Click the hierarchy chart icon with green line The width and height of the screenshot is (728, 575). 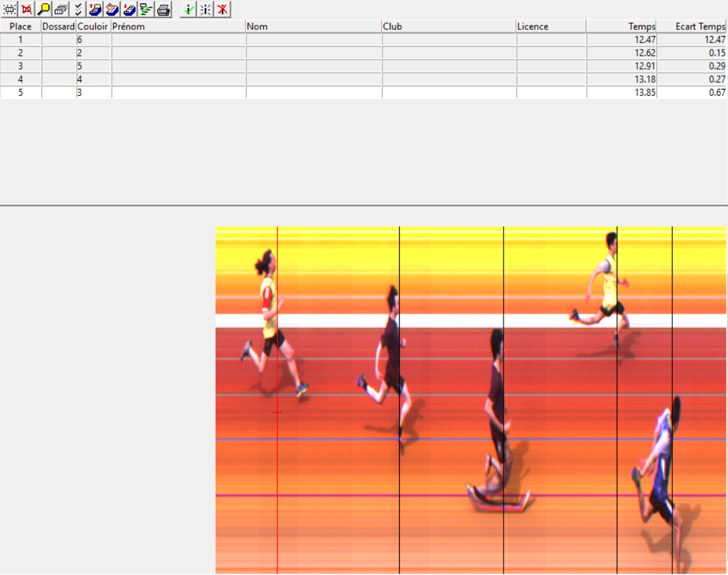146,9
